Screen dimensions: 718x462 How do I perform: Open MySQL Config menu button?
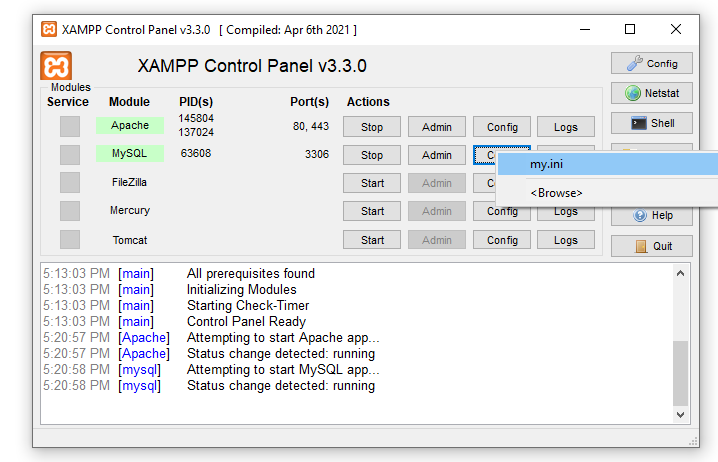coord(484,155)
